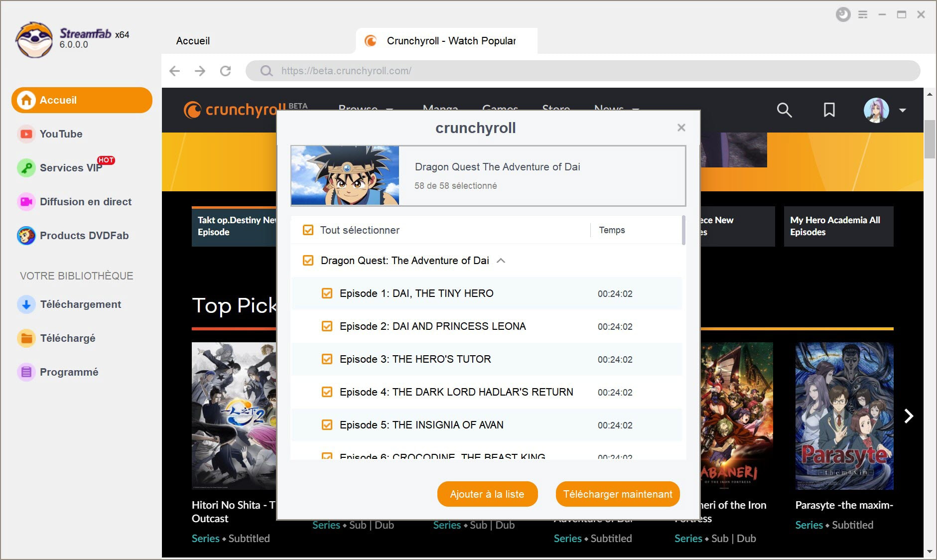This screenshot has height=560, width=937.
Task: Collapse the Dragon Quest episode list
Action: pyautogui.click(x=501, y=261)
